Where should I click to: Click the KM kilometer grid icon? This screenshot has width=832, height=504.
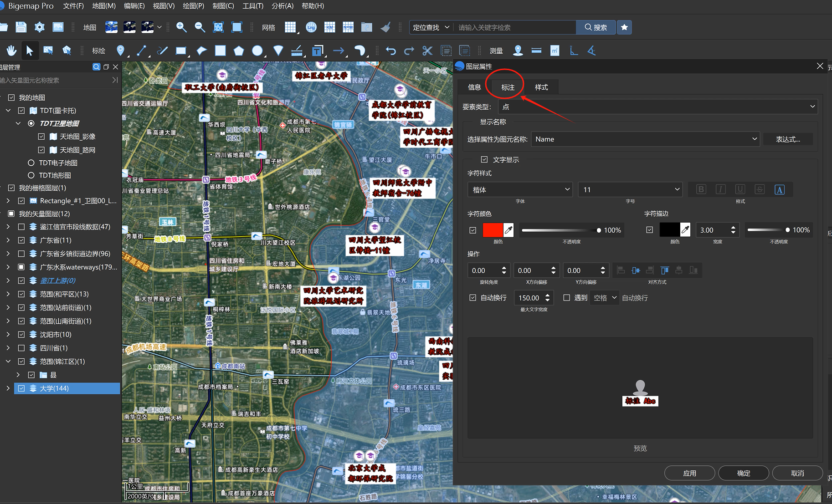[x=330, y=27]
